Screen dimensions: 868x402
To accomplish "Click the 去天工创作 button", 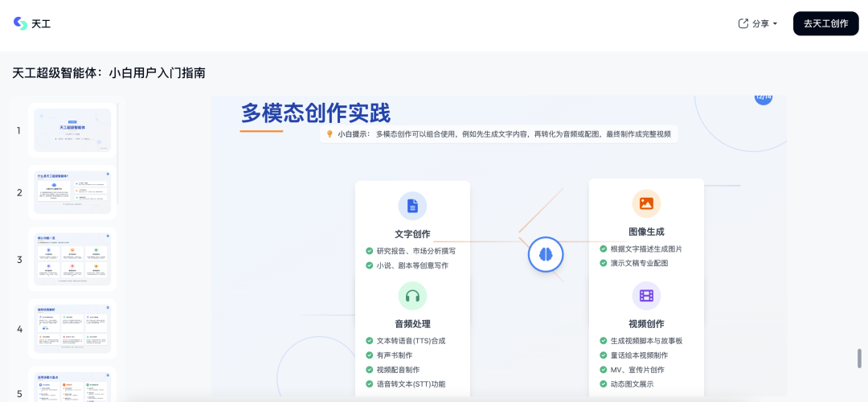I will 826,24.
